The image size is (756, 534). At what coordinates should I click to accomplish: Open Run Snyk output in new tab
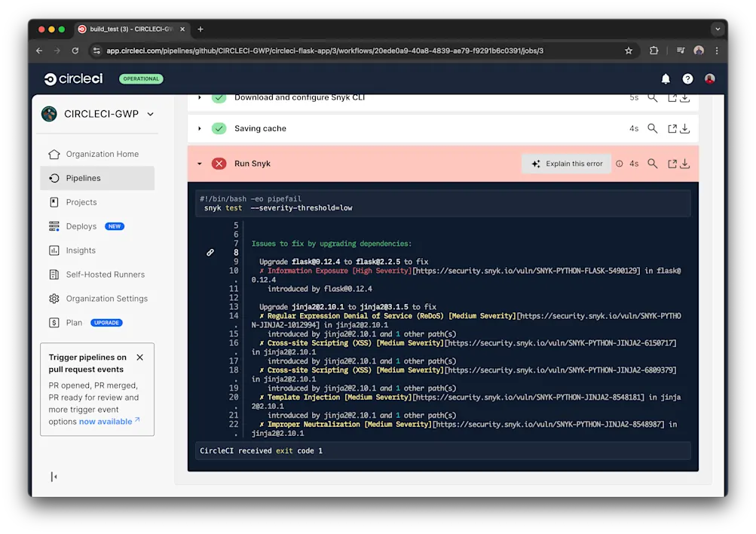tap(672, 164)
